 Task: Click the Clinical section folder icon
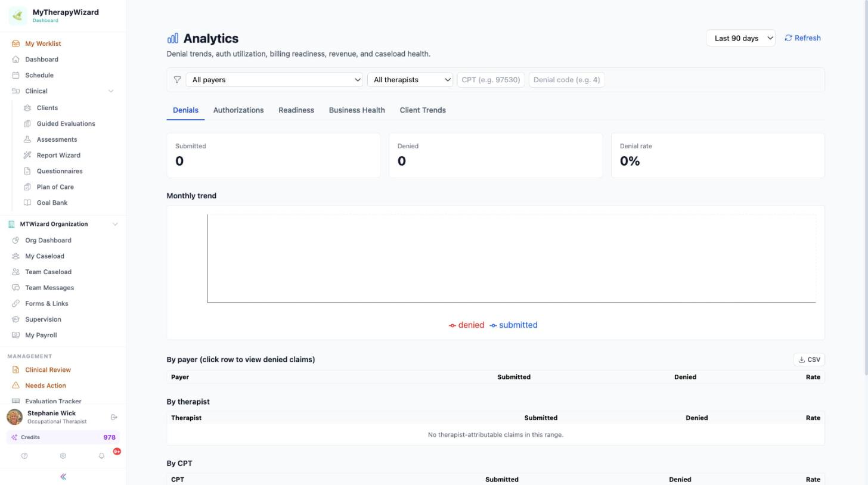coord(15,91)
